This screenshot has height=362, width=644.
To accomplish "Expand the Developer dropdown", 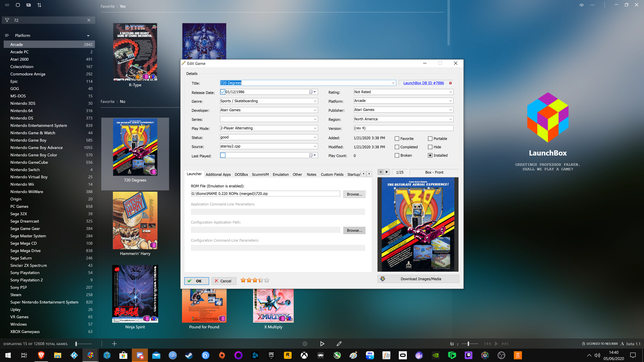I will [315, 110].
